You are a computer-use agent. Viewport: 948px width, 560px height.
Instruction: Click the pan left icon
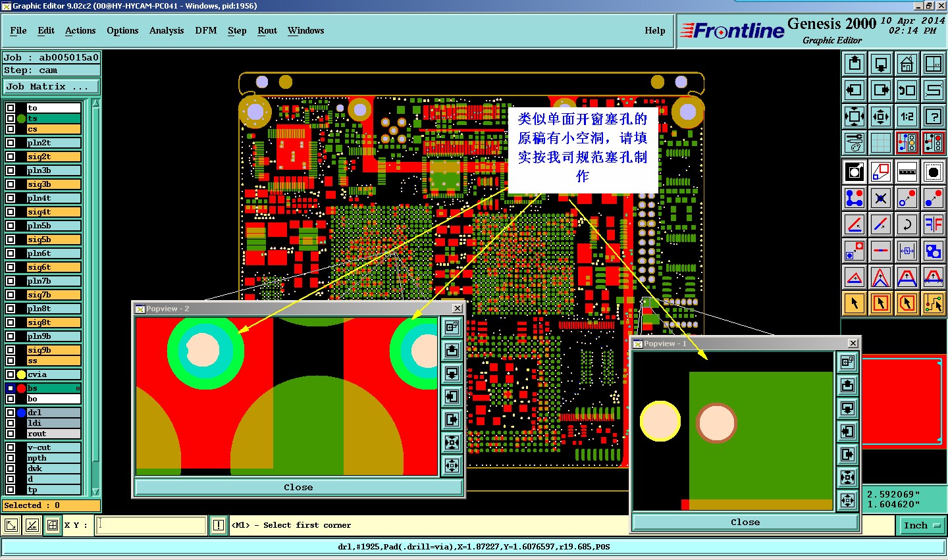pyautogui.click(x=855, y=90)
